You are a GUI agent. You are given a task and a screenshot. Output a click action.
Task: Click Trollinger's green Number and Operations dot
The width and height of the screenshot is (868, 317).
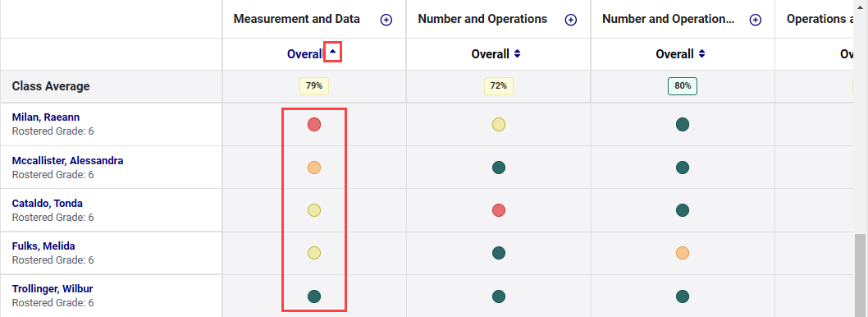click(499, 296)
